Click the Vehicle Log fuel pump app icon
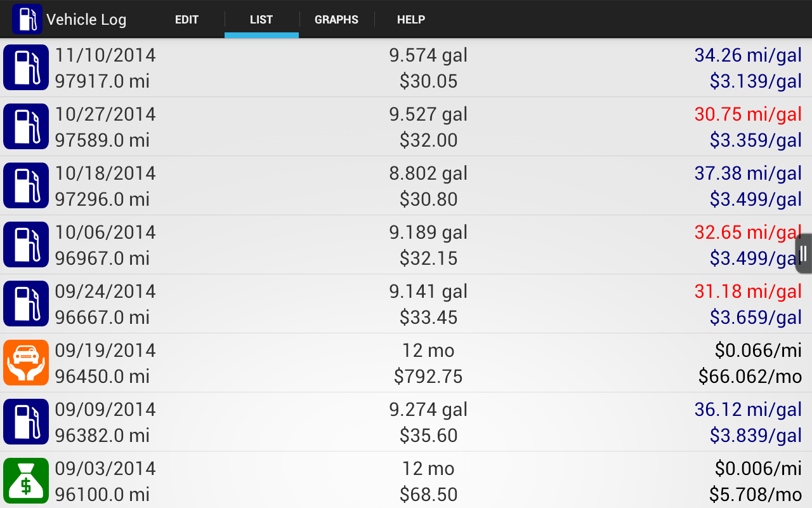The image size is (812, 508). (x=27, y=19)
